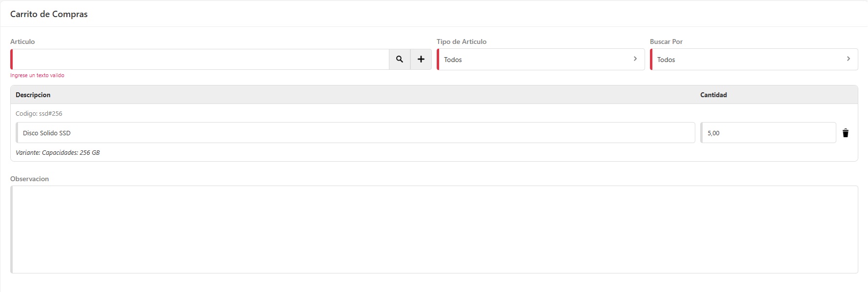Viewport: 868px width, 292px height.
Task: Click the Cantidad column header
Action: (713, 95)
